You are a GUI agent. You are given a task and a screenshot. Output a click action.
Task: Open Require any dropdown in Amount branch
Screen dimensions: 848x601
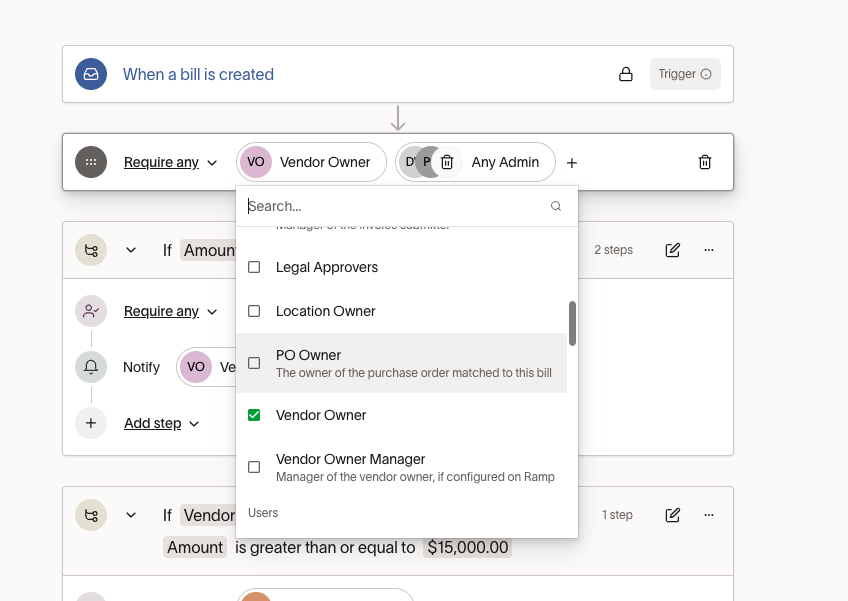click(170, 312)
